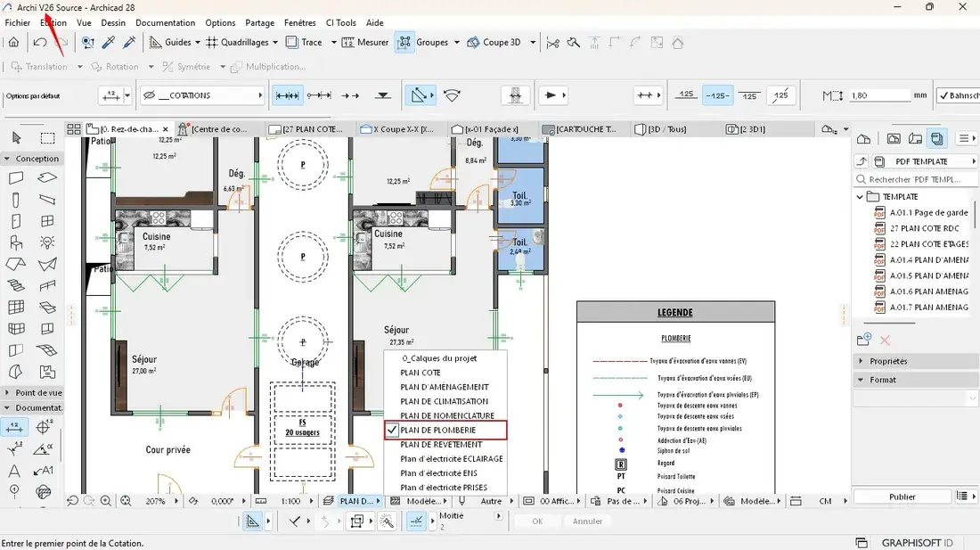Select the Dimension tool in Documentation
The image size is (980, 550).
pyautogui.click(x=14, y=428)
